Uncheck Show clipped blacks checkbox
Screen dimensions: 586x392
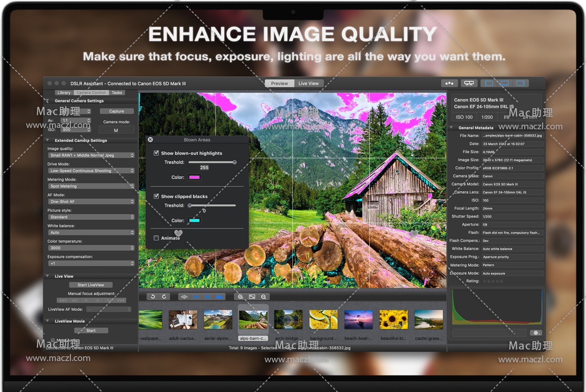[x=156, y=196]
